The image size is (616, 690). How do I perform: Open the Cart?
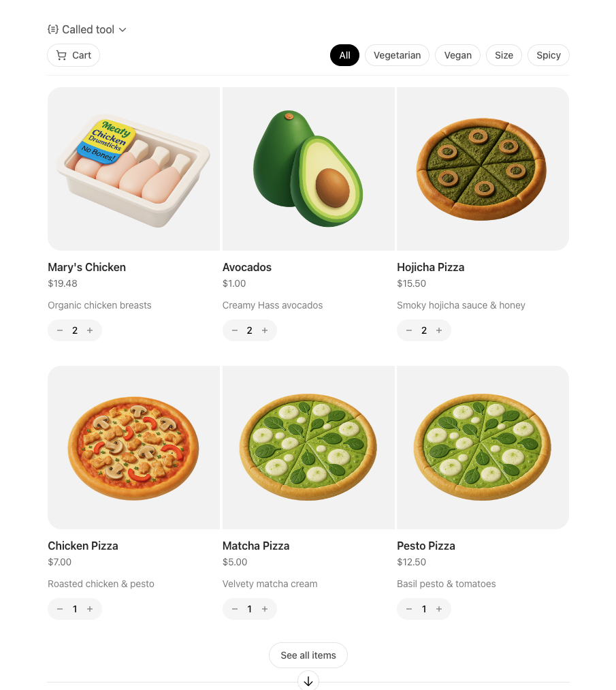coord(73,55)
